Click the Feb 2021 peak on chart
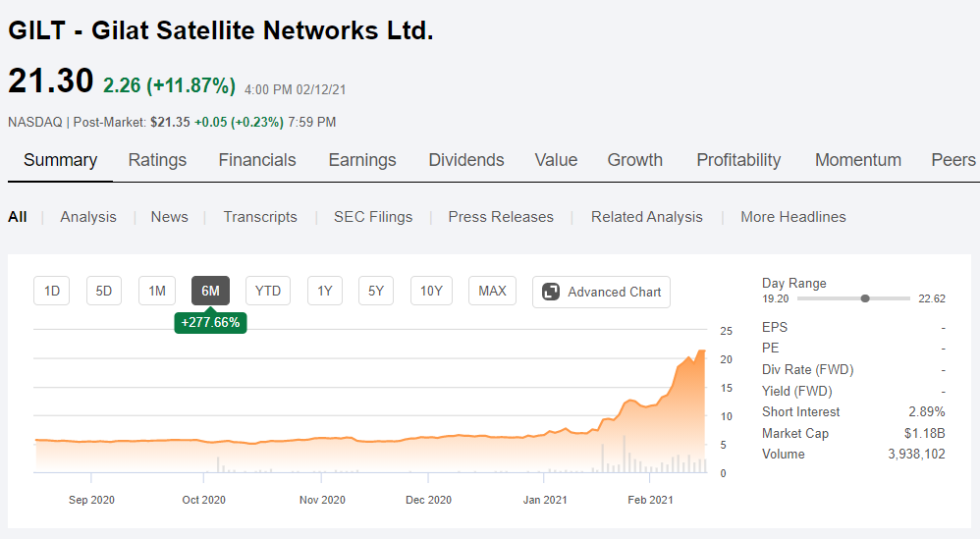The height and width of the screenshot is (539, 980). pyautogui.click(x=702, y=351)
